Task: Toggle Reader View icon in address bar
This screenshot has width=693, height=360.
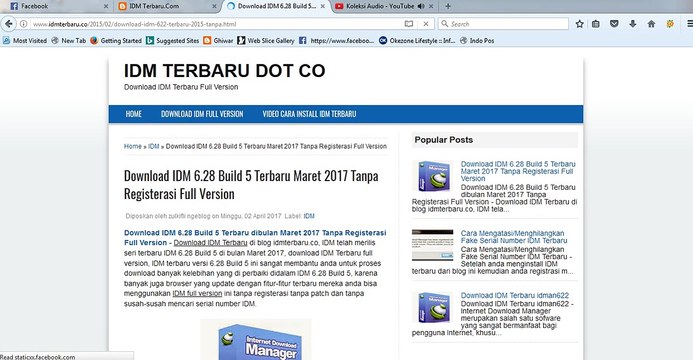Action: (x=409, y=24)
